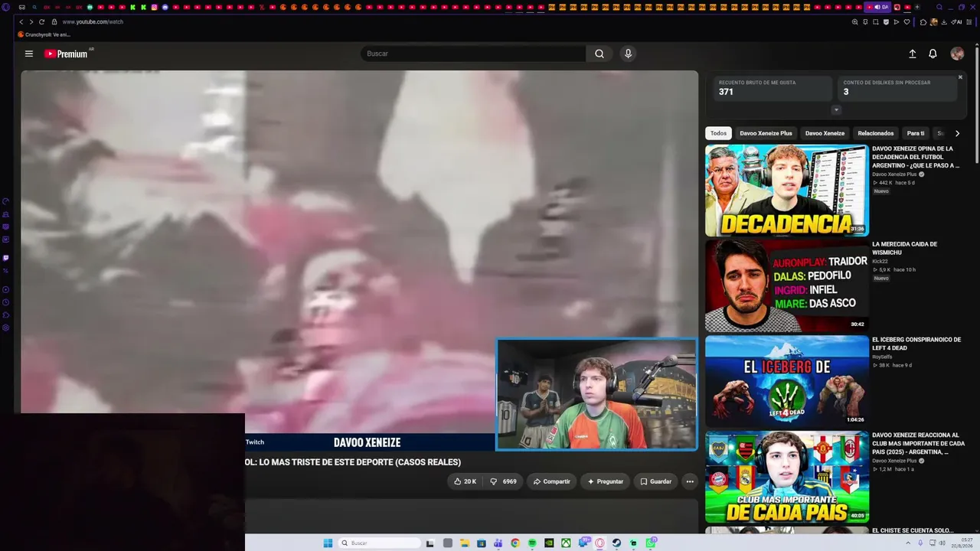
Task: Open the browser downloads icon
Action: (944, 21)
